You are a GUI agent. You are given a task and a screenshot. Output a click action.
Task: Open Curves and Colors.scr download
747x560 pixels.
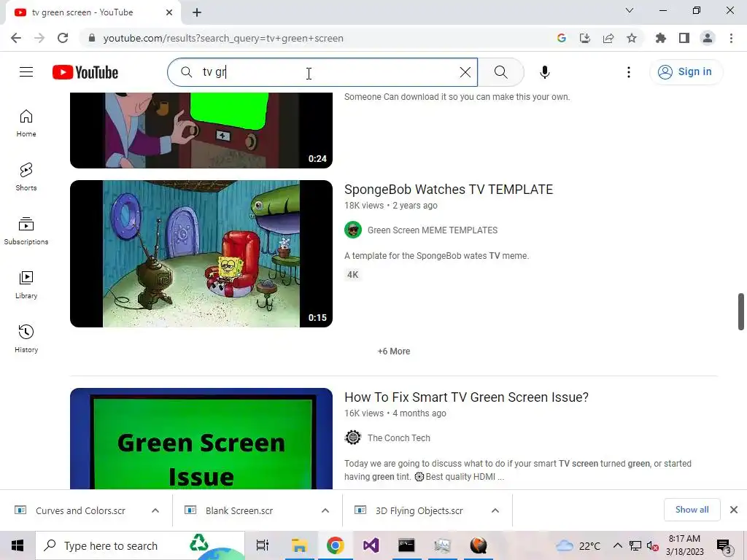[80, 510]
